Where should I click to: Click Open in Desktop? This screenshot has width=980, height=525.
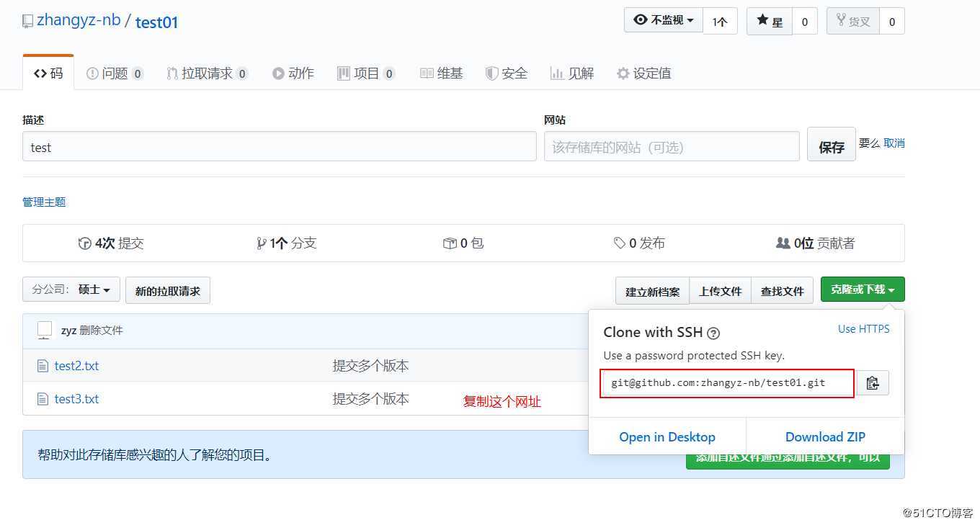coord(667,436)
